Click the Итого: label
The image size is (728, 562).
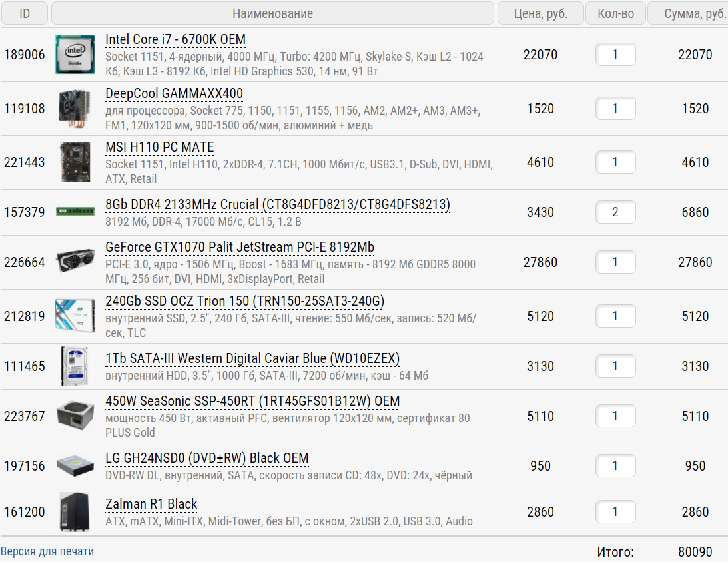pos(615,552)
